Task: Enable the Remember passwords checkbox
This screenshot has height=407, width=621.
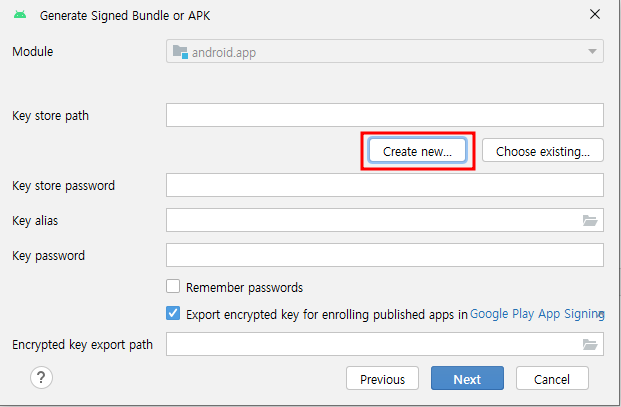Action: click(x=174, y=287)
